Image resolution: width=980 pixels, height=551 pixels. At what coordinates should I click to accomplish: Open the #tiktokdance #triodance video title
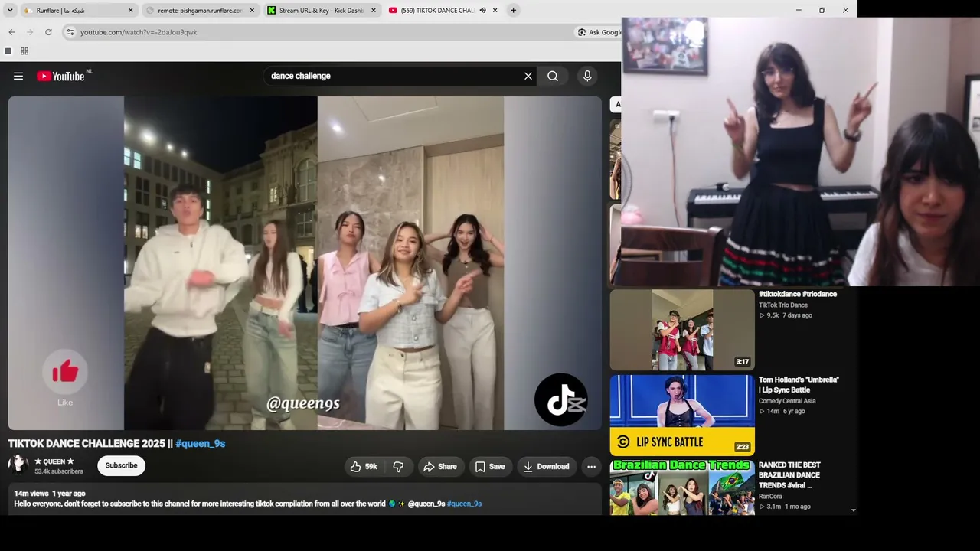tap(798, 294)
